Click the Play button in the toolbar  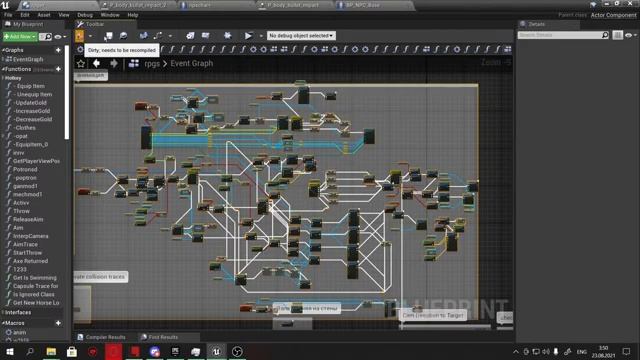[x=248, y=36]
